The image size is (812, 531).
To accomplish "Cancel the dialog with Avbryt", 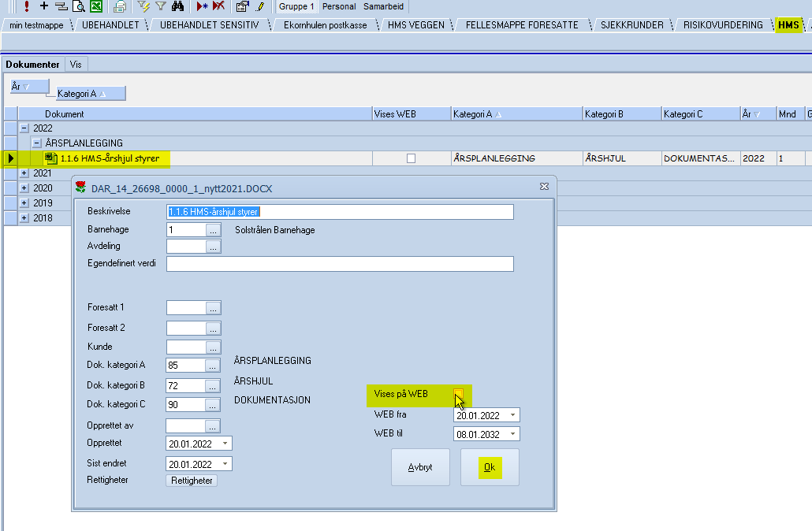I will [x=420, y=467].
